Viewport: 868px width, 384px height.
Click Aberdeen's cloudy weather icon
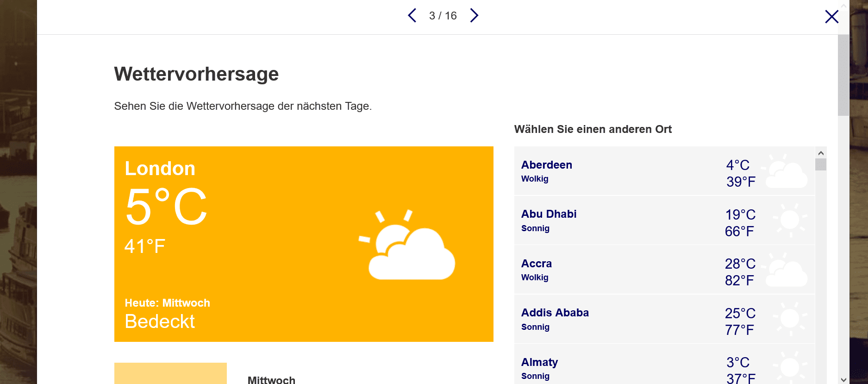click(787, 172)
